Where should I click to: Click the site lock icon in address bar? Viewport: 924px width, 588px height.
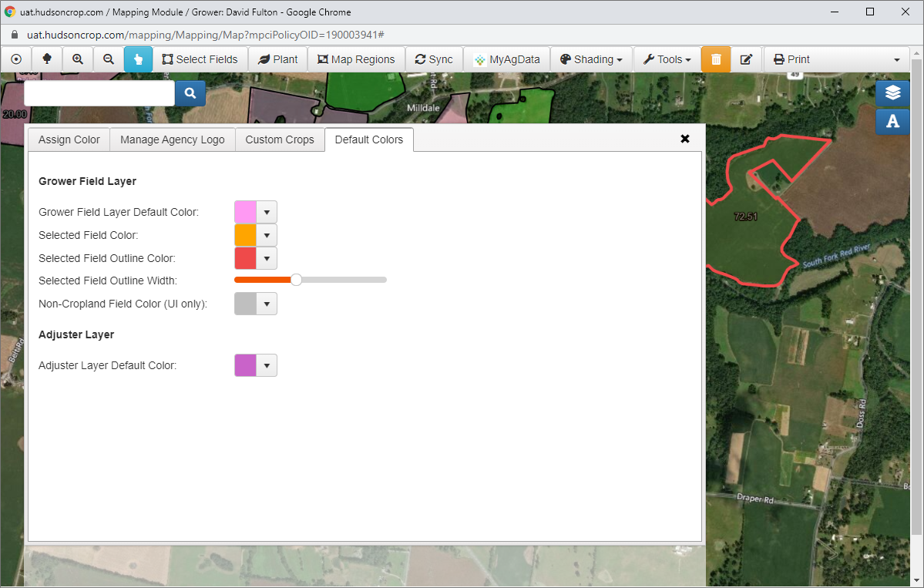pos(14,35)
